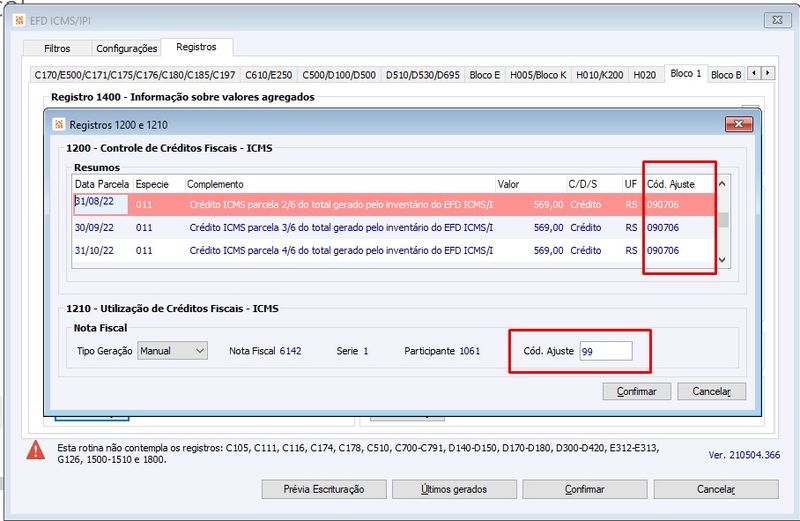The image size is (800, 521).
Task: Click 090706 code in the 31/10/22 row
Action: (x=663, y=251)
